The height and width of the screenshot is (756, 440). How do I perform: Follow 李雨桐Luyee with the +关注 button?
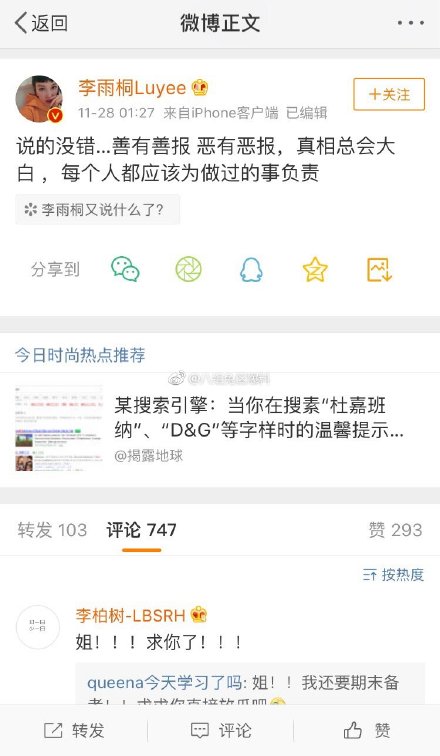tap(389, 94)
